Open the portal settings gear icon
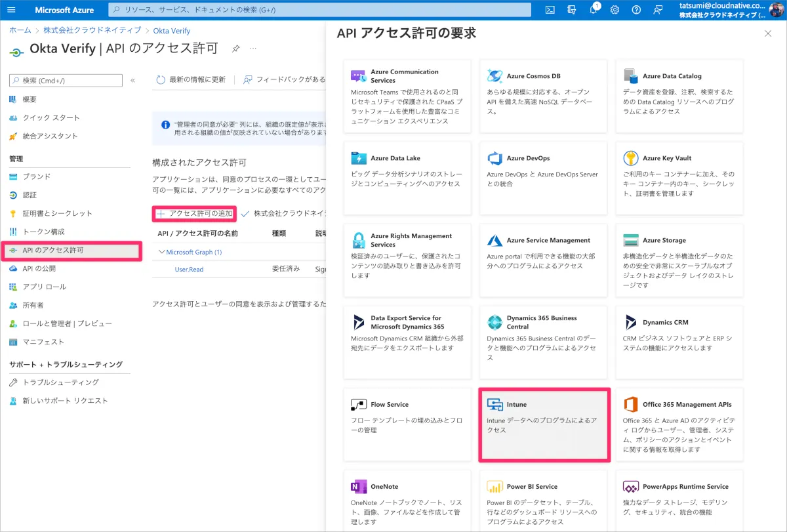Viewport: 787px width, 532px height. pos(615,10)
